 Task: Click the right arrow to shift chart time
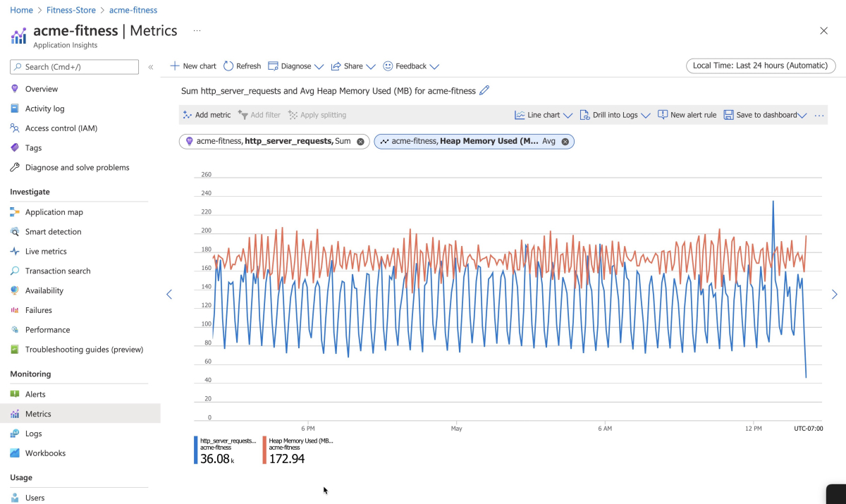(835, 295)
